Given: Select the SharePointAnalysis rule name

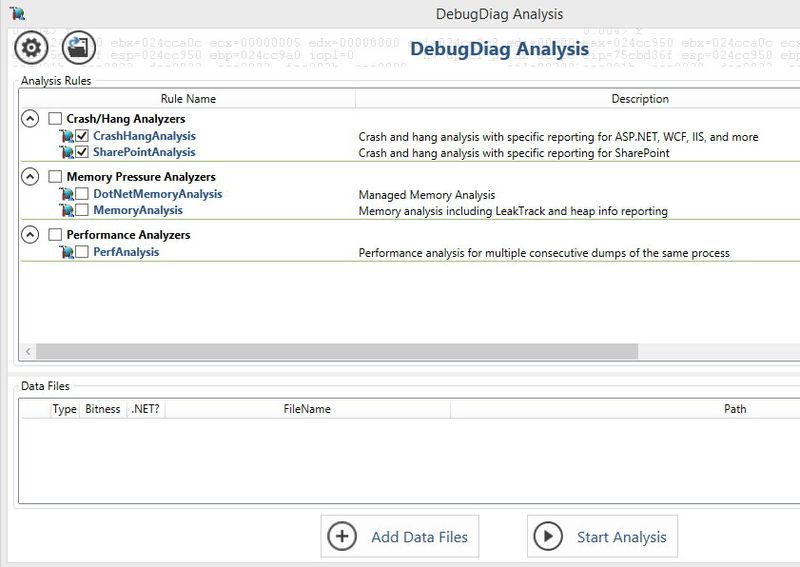Looking at the screenshot, I should click(144, 152).
